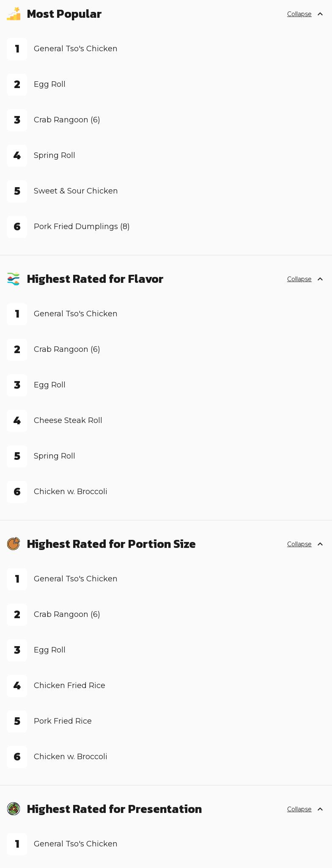Open Pork Fried Dumplings (8) item

[82, 227]
